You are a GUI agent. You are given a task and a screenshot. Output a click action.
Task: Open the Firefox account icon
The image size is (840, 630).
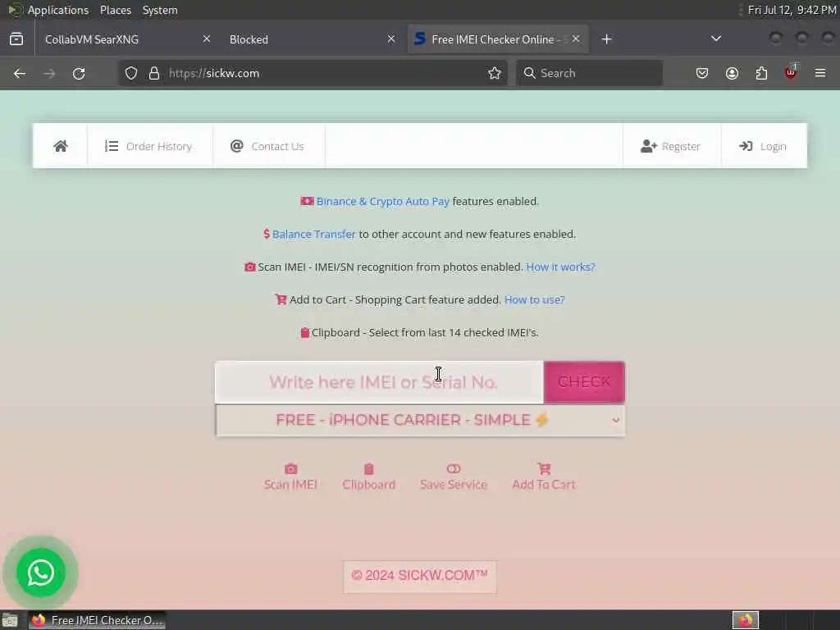click(732, 73)
